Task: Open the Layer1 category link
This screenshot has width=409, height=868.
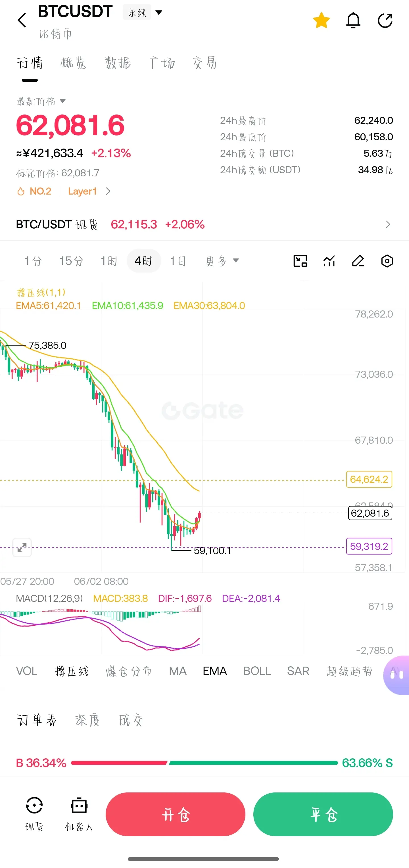Action: [x=83, y=191]
